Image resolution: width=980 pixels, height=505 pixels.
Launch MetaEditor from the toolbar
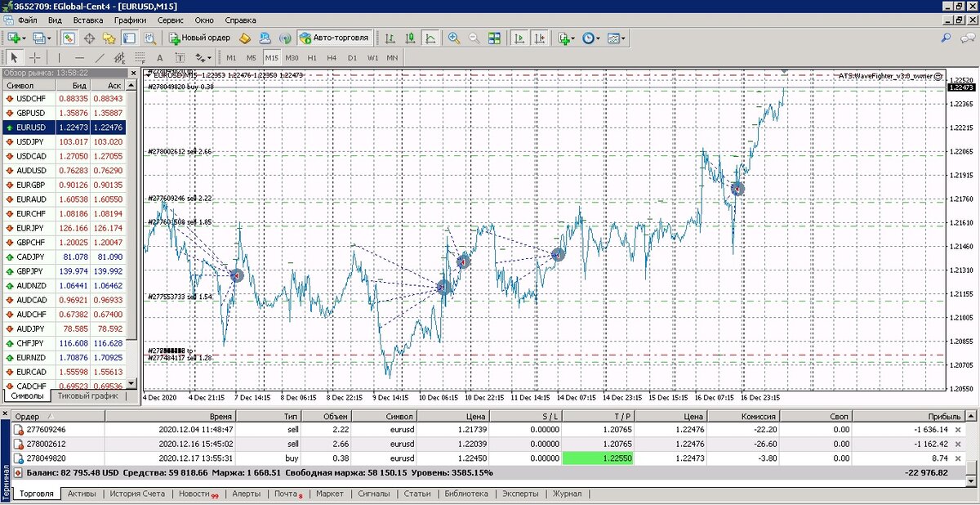click(x=246, y=38)
